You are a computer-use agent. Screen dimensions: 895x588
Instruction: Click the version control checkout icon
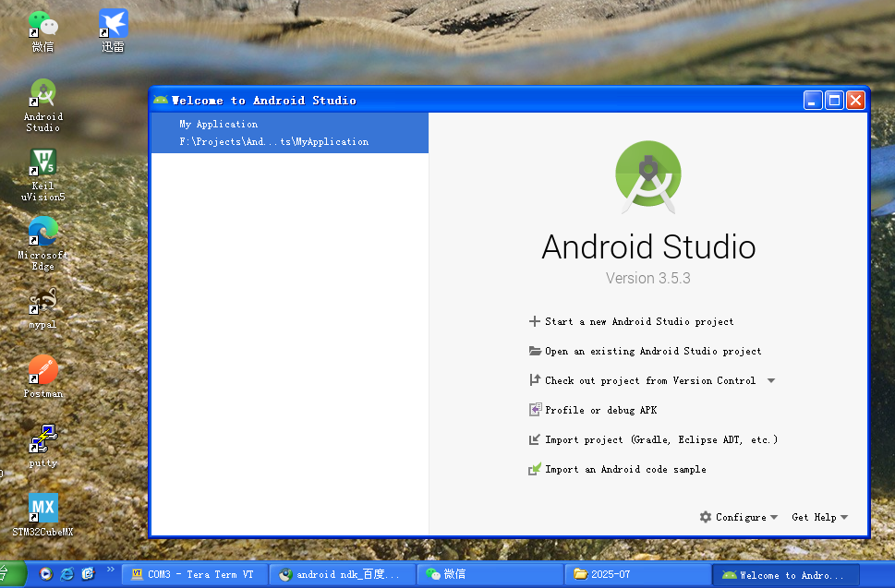pos(535,379)
